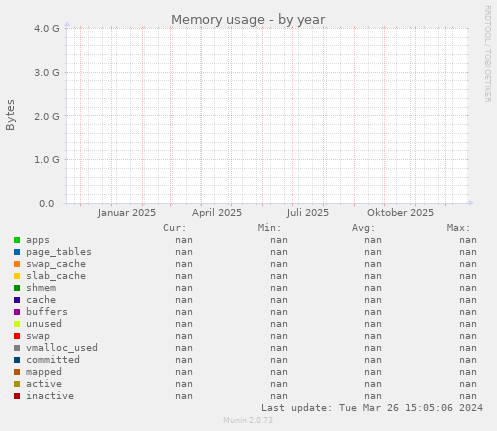Click the apps green legend swatch
The image size is (497, 431).
pyautogui.click(x=17, y=240)
